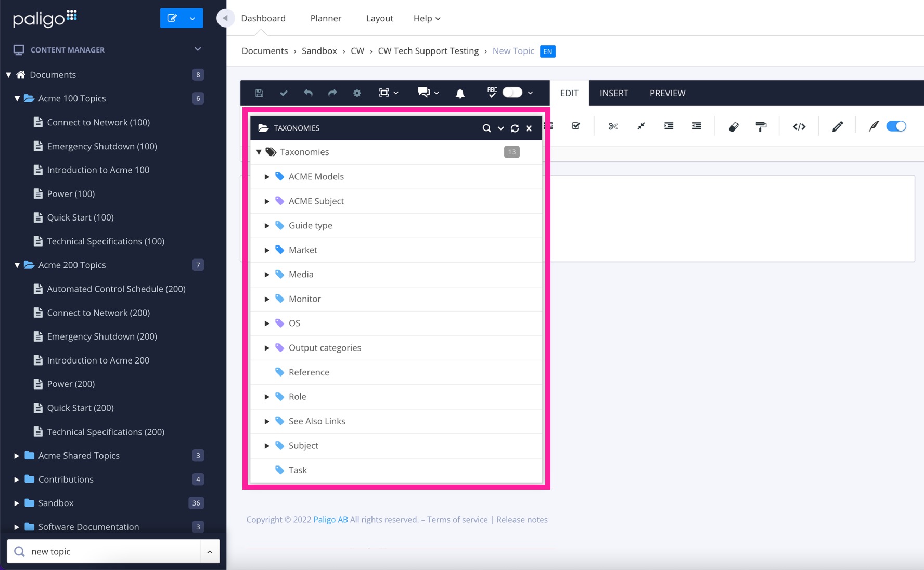The image size is (924, 570).
Task: Open the notifications bell
Action: click(460, 93)
